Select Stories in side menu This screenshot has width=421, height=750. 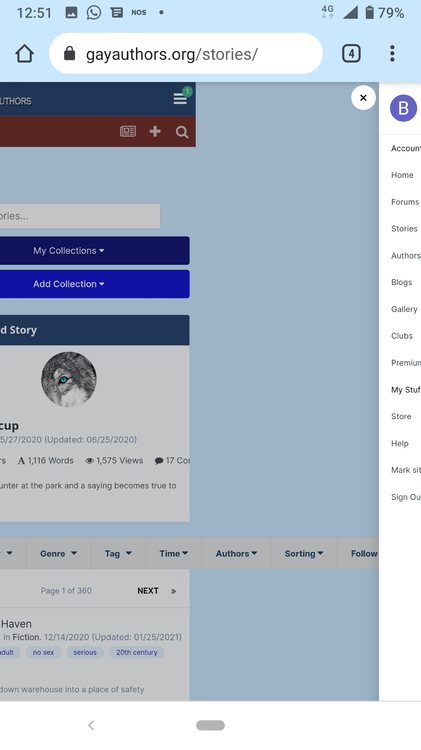[x=404, y=229]
